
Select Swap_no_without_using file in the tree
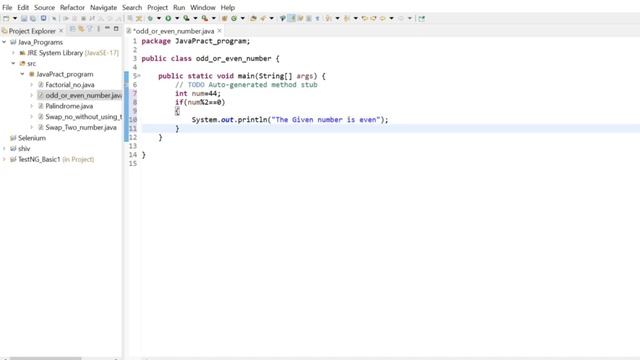pyautogui.click(x=83, y=117)
